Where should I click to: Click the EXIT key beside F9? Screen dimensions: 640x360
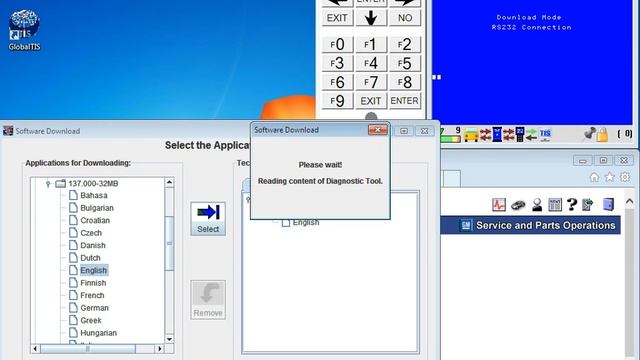coord(371,101)
